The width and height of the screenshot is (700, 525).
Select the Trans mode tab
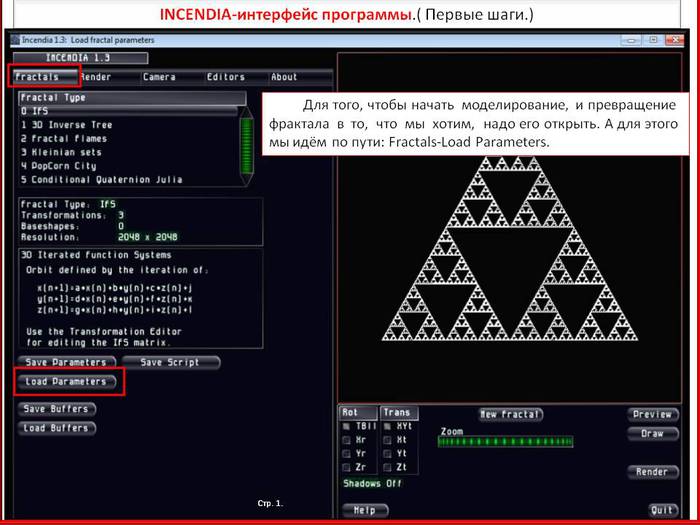(399, 413)
